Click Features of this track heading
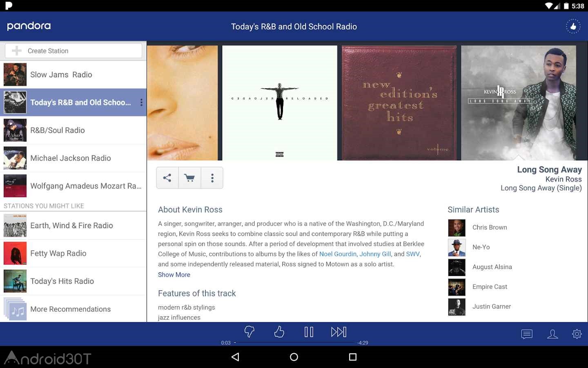 click(197, 294)
